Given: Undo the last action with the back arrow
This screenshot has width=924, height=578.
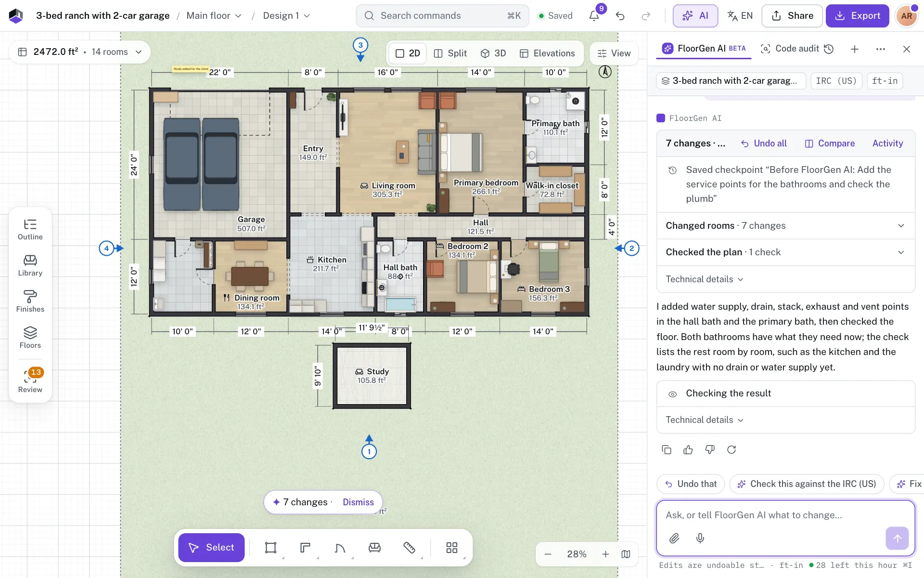Looking at the screenshot, I should coord(620,16).
